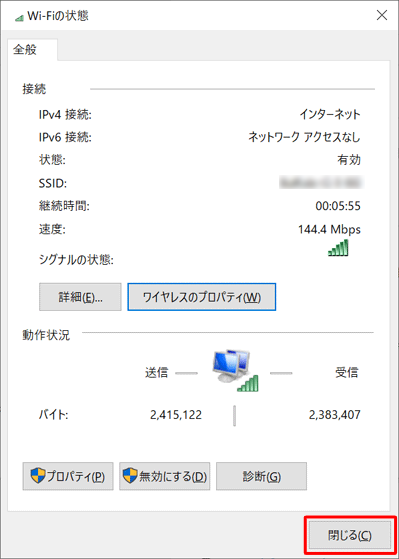Click the 継続時間: label

pyautogui.click(x=64, y=206)
